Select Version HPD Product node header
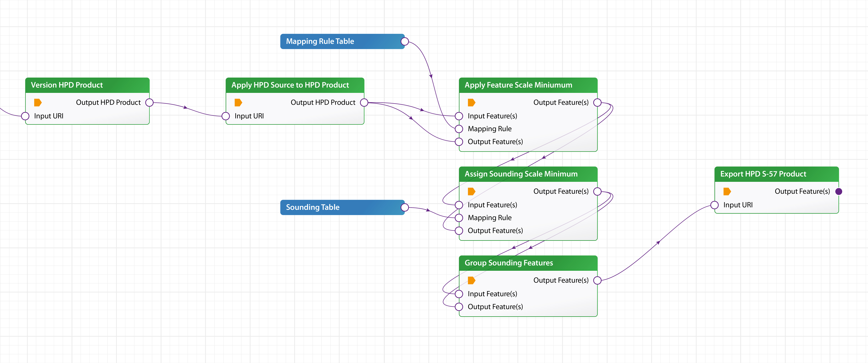Viewport: 868px width, 363px height. pyautogui.click(x=87, y=85)
